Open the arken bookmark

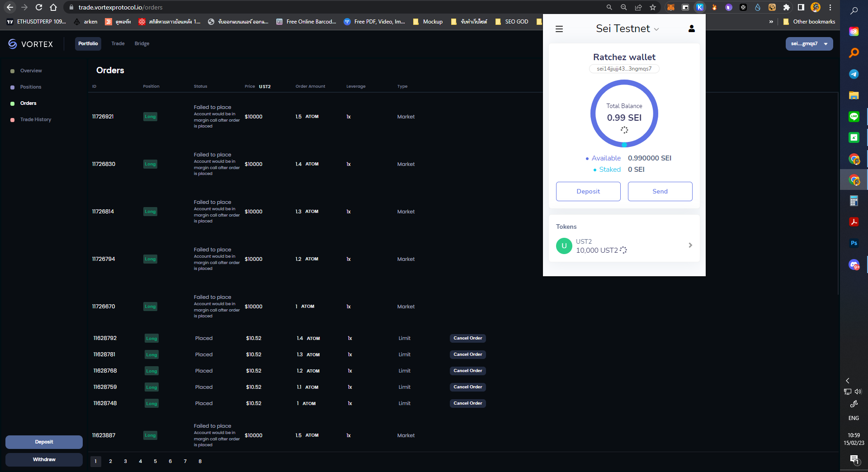pos(85,22)
